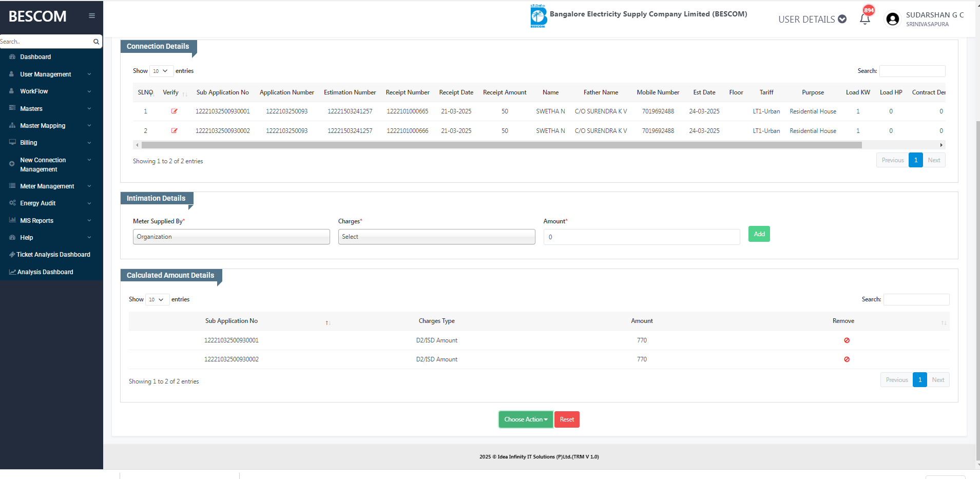Remove D2/ISD Amount row for 12221032500930001

[x=847, y=340]
